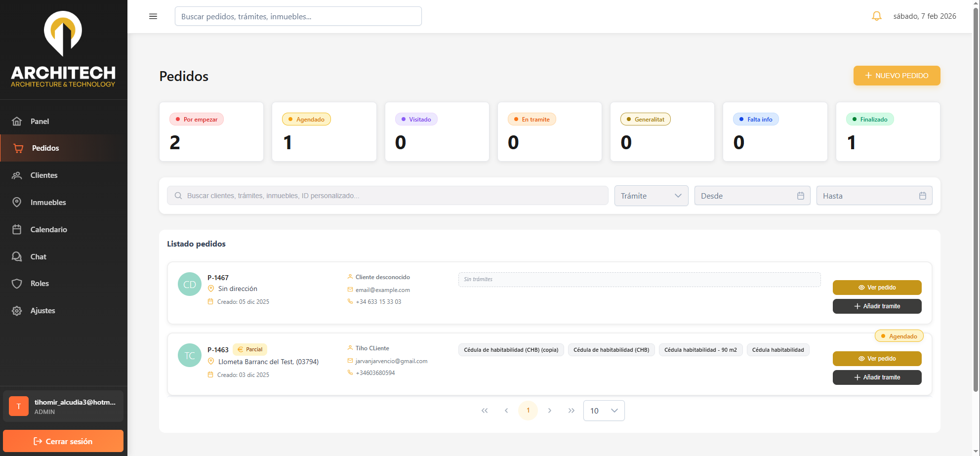
Task: Click Ver pedido for order P-1467
Action: coord(877,288)
